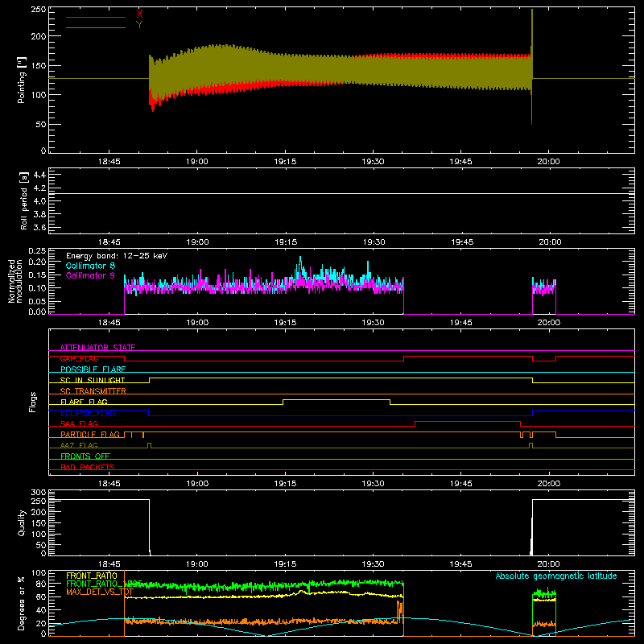Click the red X legend label

139,14
